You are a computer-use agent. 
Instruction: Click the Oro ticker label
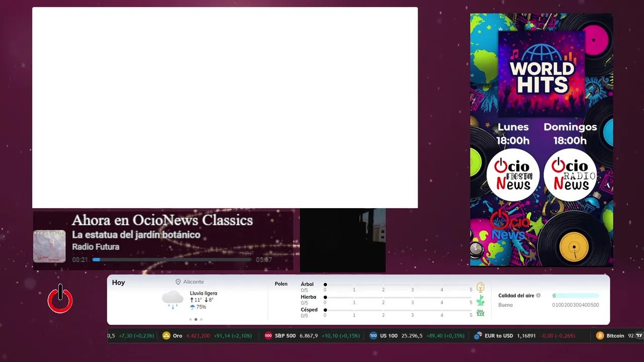[x=178, y=335]
